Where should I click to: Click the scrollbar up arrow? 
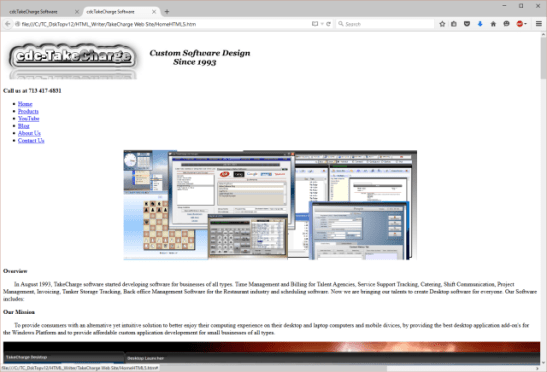543,35
